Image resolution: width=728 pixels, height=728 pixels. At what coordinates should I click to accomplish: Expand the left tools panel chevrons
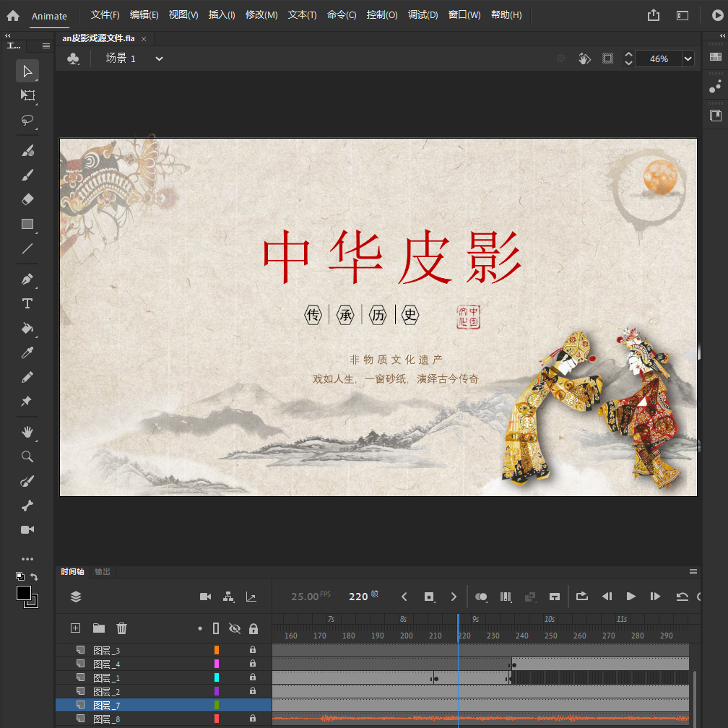pyautogui.click(x=8, y=35)
